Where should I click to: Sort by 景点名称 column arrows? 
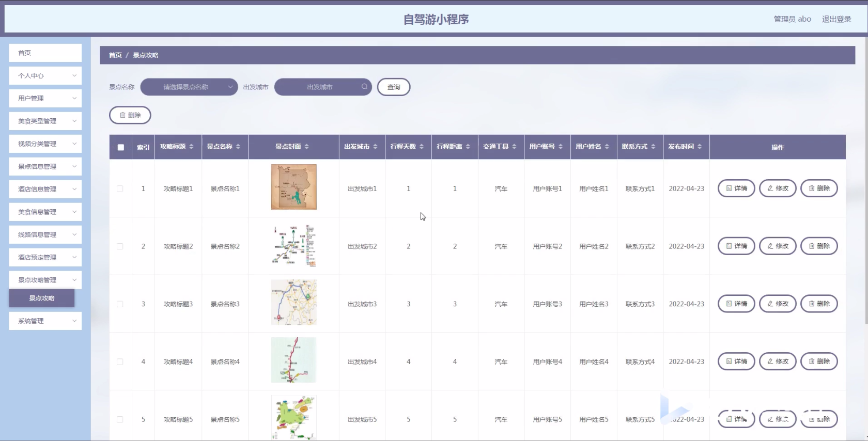pos(238,147)
